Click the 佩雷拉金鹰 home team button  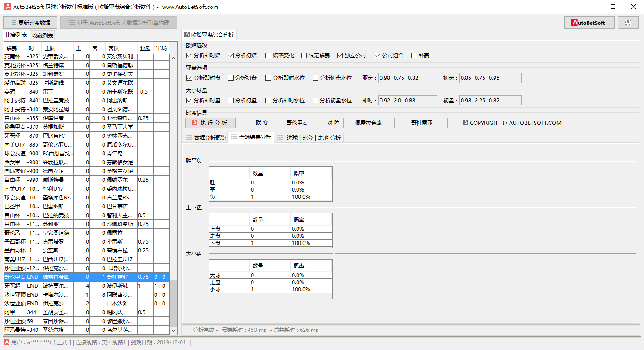368,123
